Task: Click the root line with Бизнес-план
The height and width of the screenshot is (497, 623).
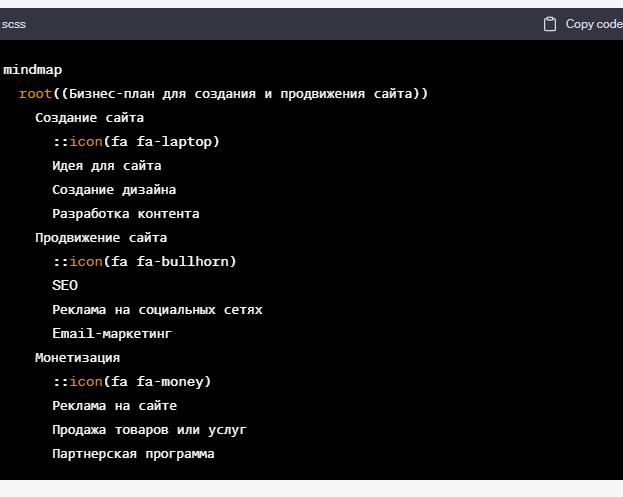Action: pos(223,94)
